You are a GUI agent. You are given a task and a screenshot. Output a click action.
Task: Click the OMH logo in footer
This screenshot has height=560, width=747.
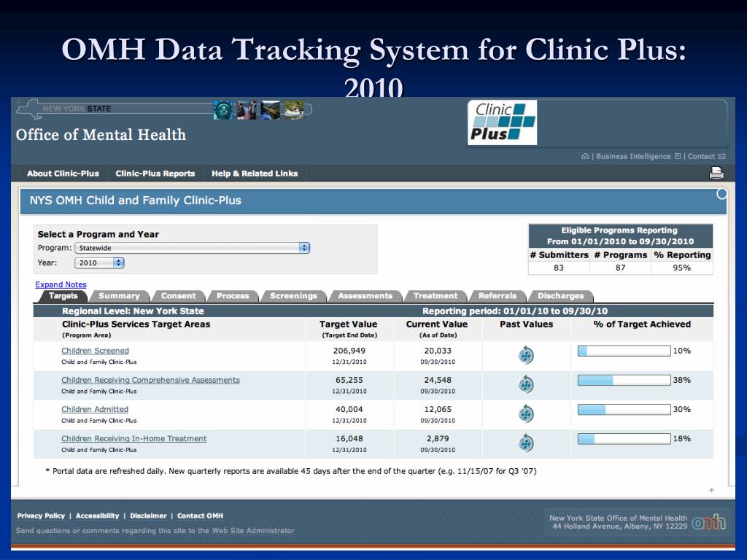point(709,522)
